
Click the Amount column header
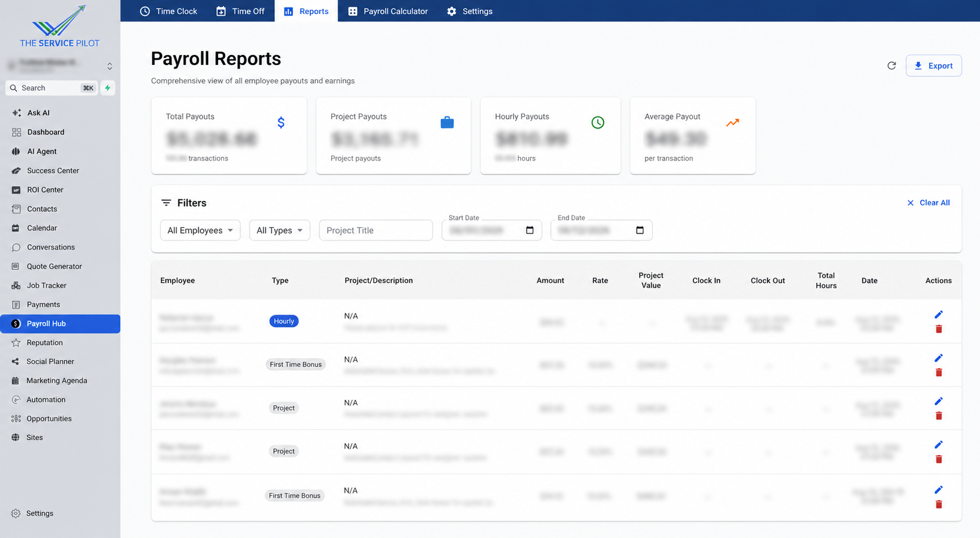(550, 280)
